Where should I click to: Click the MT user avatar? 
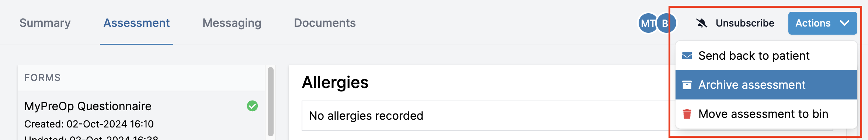647,23
